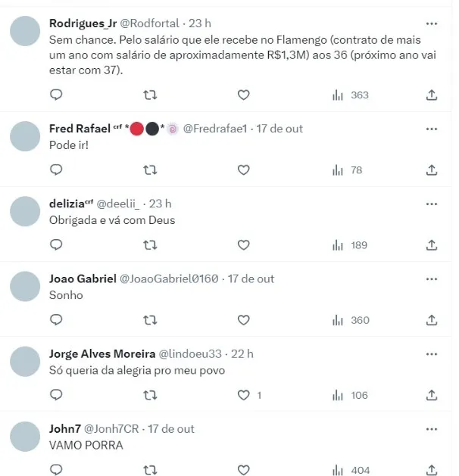The image size is (459, 476).
Task: Open more options for Jorge Alves Moreira's tweet
Action: click(x=432, y=353)
